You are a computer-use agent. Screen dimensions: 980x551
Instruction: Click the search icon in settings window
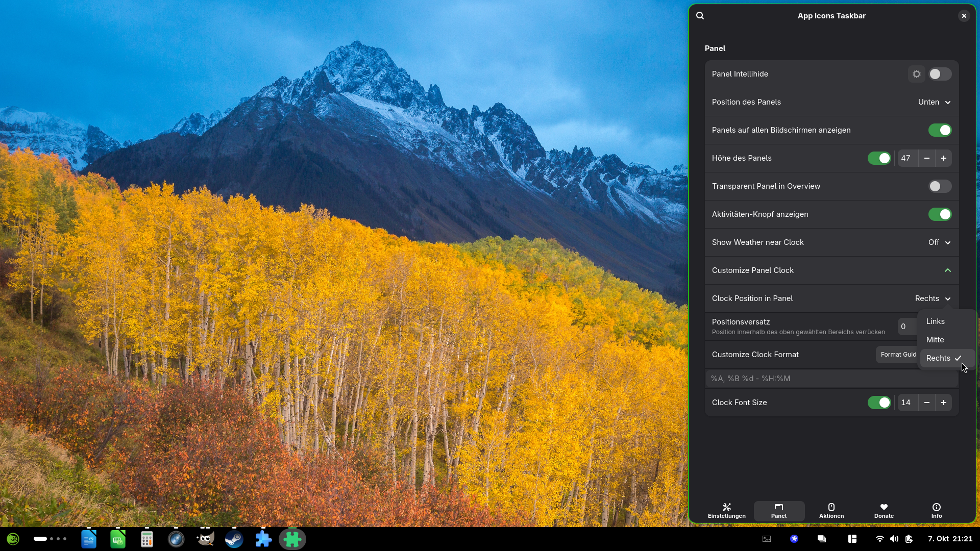click(700, 16)
